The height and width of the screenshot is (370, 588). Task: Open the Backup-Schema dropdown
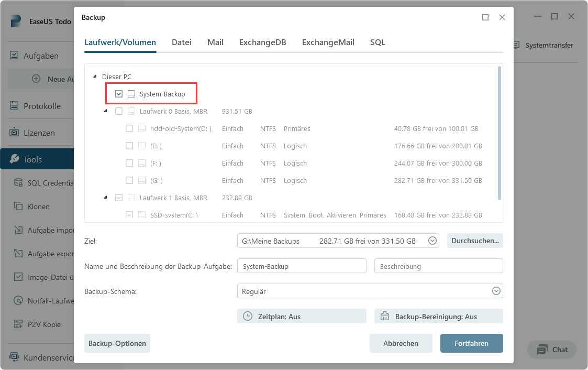coord(495,291)
